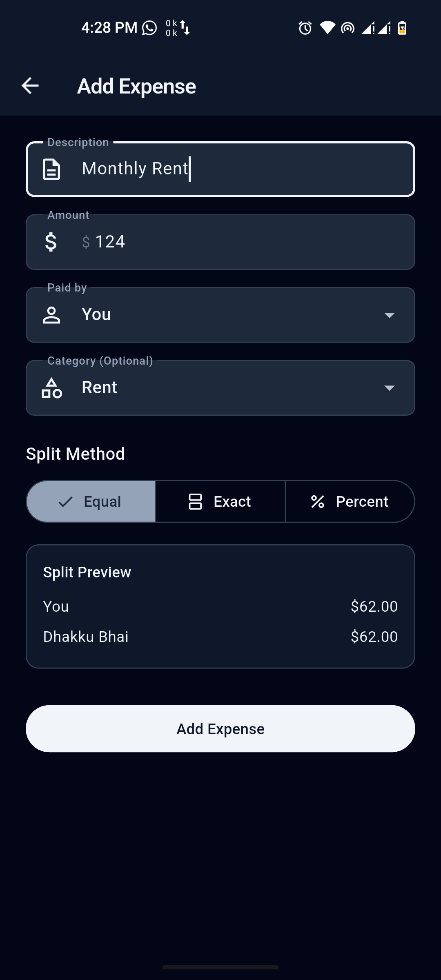Screen dimensions: 441x980
Task: Tap the WhatsApp status bar icon
Action: tap(149, 28)
